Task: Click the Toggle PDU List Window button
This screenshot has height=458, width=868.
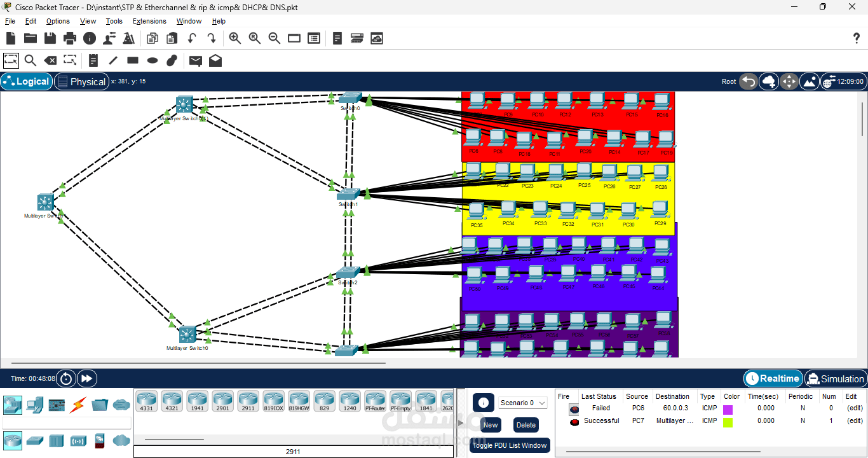Action: click(510, 445)
